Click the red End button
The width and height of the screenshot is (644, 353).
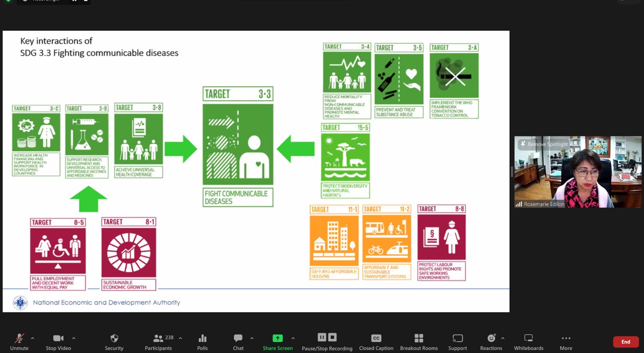pyautogui.click(x=625, y=342)
